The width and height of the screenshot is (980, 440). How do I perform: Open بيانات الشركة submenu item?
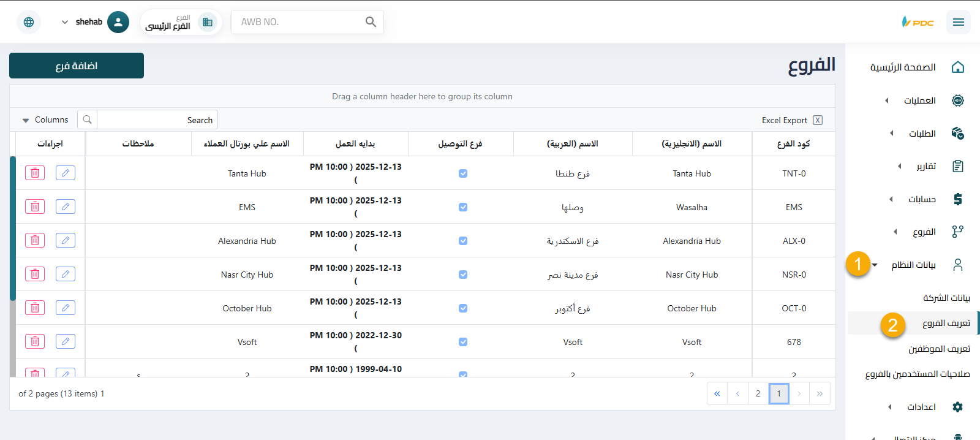[x=946, y=298]
